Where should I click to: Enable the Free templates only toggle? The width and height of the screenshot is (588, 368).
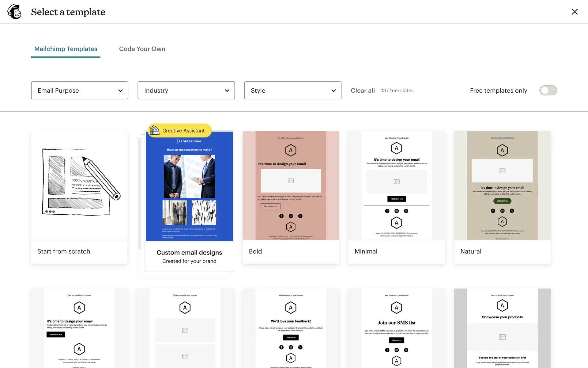548,90
